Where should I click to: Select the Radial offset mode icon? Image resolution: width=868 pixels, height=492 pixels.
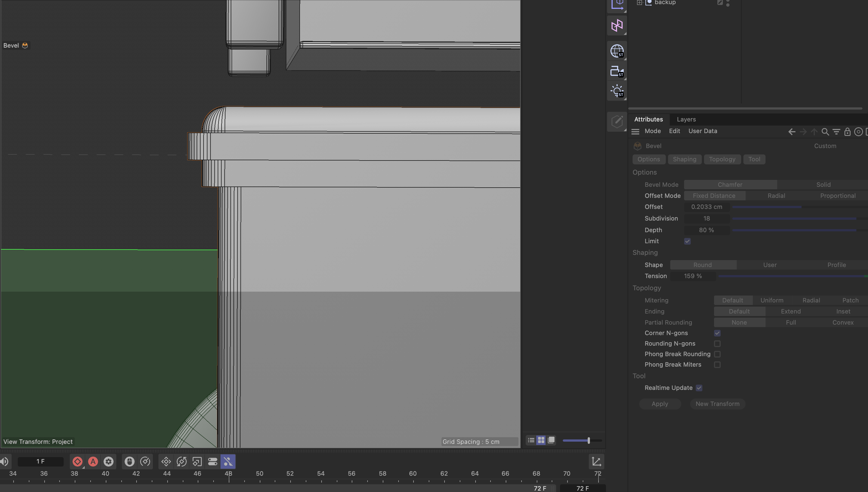click(776, 196)
